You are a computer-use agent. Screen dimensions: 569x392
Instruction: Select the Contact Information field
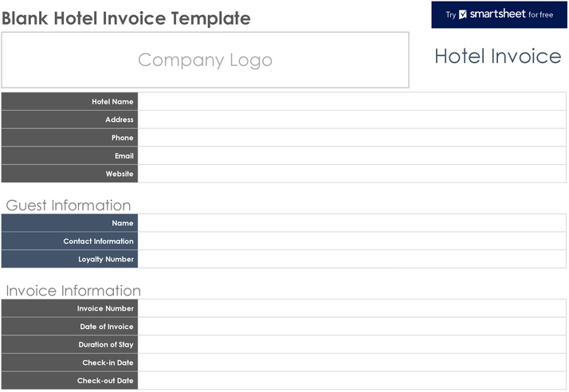351,241
